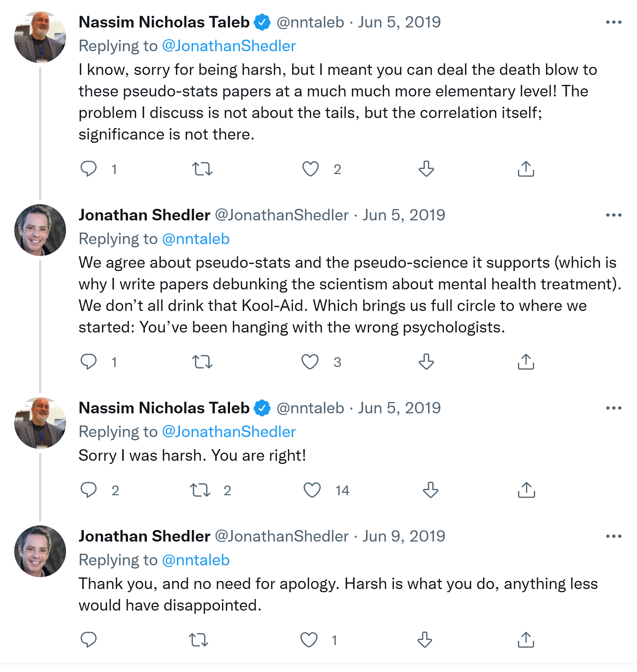Viewport: 637px width, 672px height.
Task: Retweet Taleb's pseudo-stats papers tweet
Action: [202, 169]
